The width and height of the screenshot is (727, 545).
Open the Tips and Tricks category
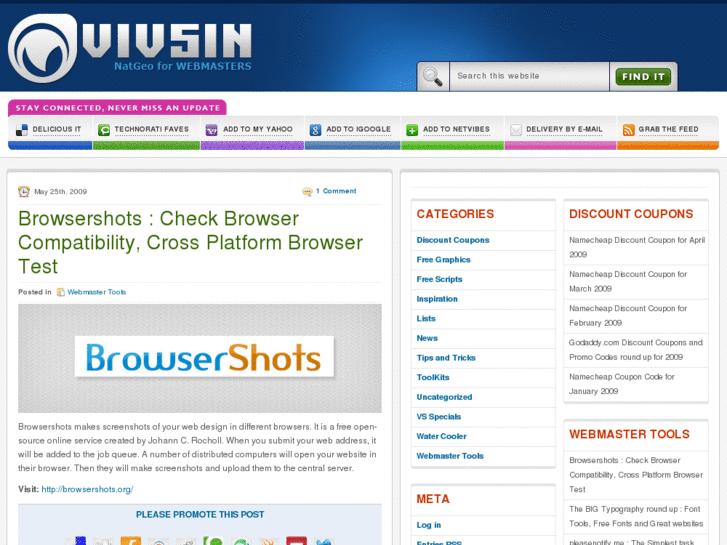coord(446,358)
